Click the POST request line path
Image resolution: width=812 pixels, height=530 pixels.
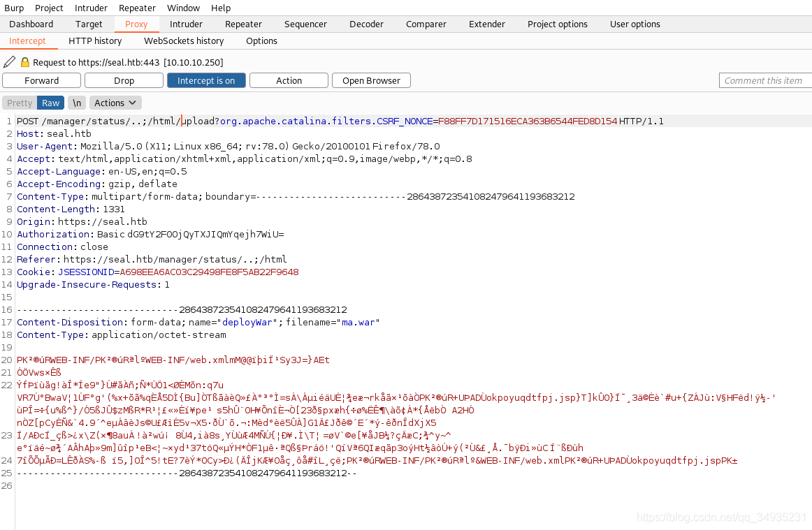coord(130,121)
